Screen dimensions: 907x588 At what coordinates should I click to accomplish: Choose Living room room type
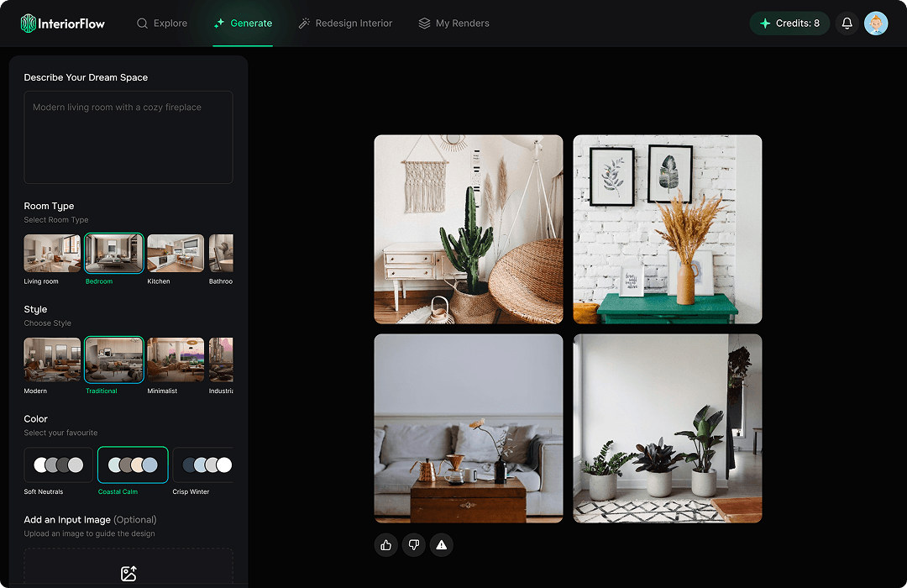click(51, 254)
